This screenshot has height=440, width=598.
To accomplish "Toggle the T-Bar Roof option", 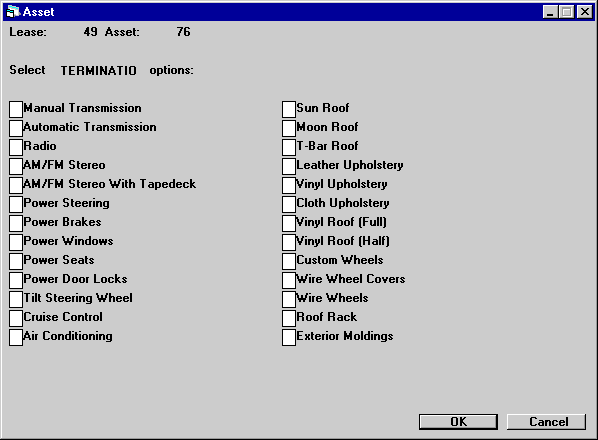I will coord(289,147).
